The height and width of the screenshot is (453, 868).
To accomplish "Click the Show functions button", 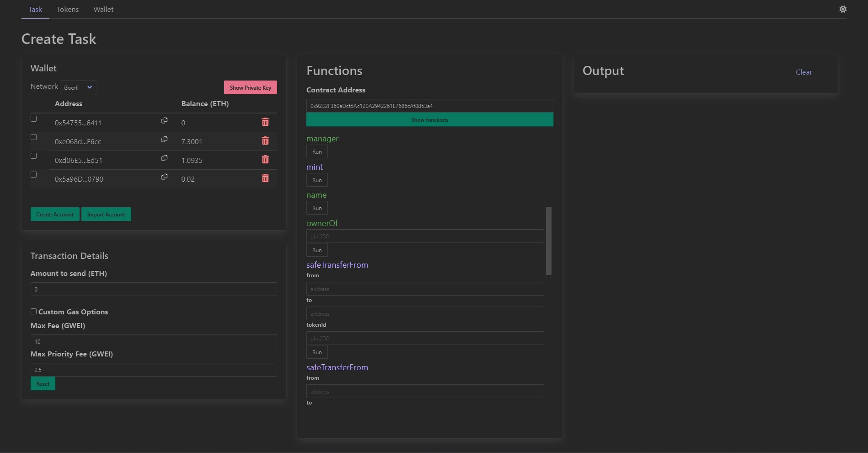I will (x=429, y=120).
